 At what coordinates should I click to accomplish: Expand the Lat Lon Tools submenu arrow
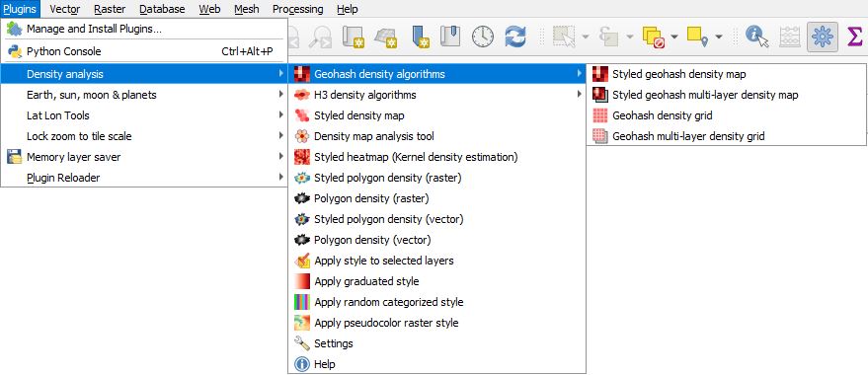281,115
